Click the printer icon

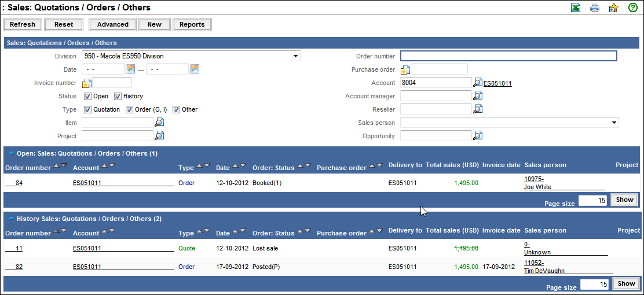[594, 8]
